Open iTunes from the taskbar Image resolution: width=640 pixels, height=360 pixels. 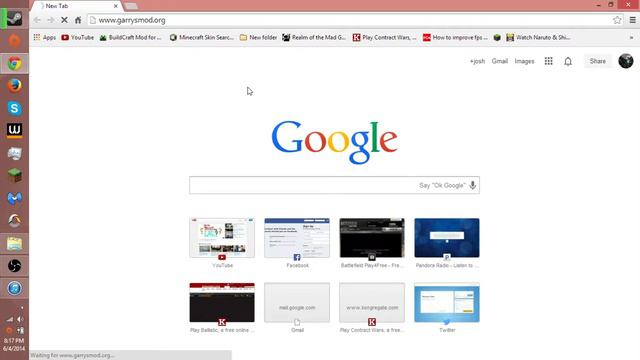point(14,288)
